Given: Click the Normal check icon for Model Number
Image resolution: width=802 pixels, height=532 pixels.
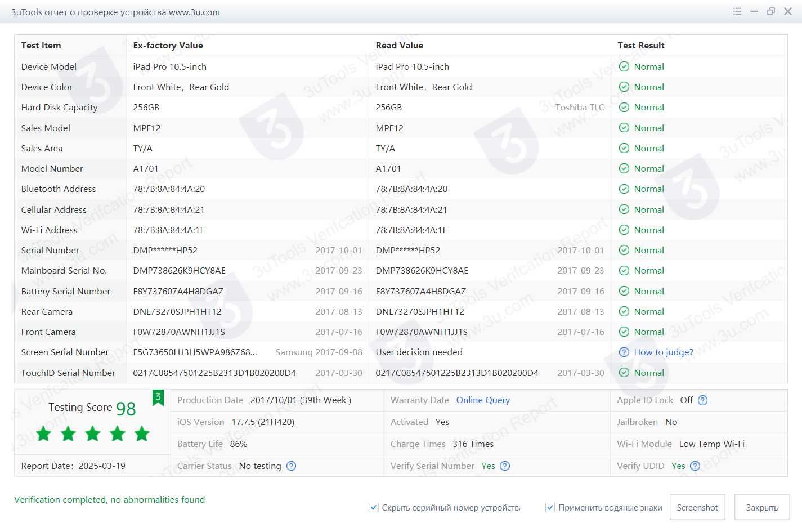Looking at the screenshot, I should coord(624,168).
